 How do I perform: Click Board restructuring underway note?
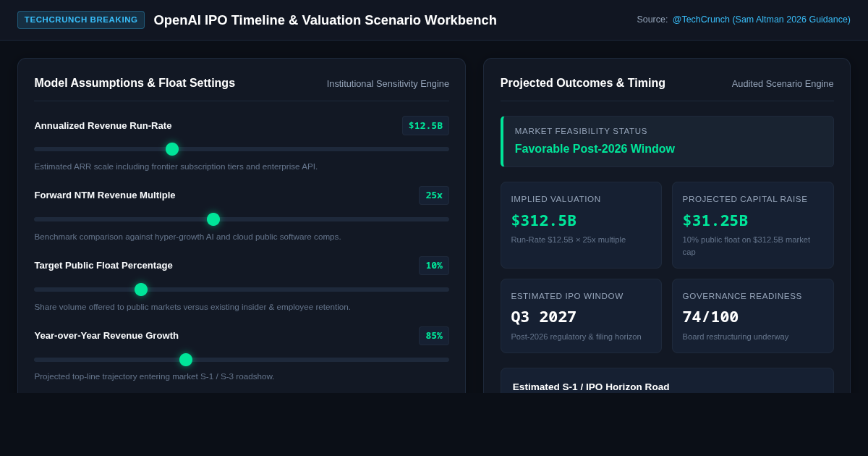tap(736, 337)
